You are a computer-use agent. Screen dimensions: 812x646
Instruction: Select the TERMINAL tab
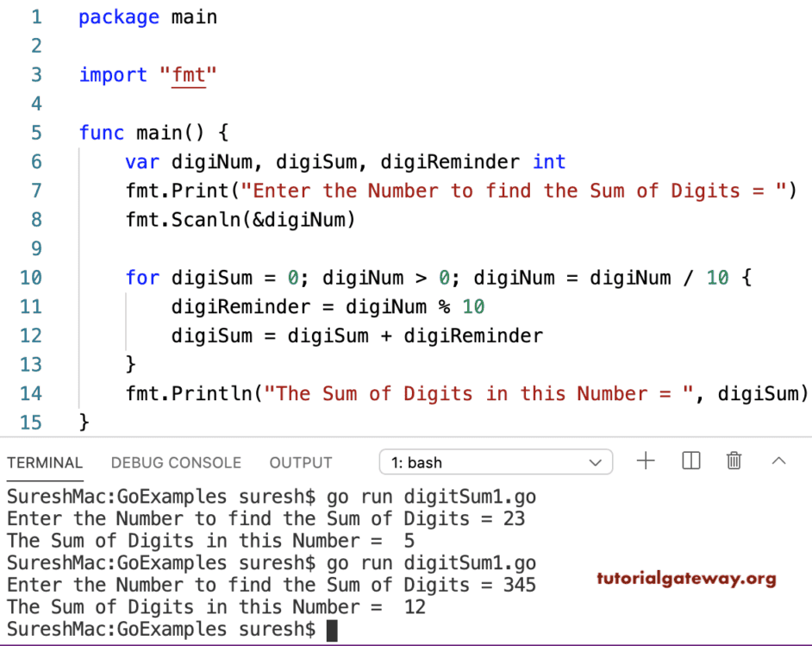point(45,462)
